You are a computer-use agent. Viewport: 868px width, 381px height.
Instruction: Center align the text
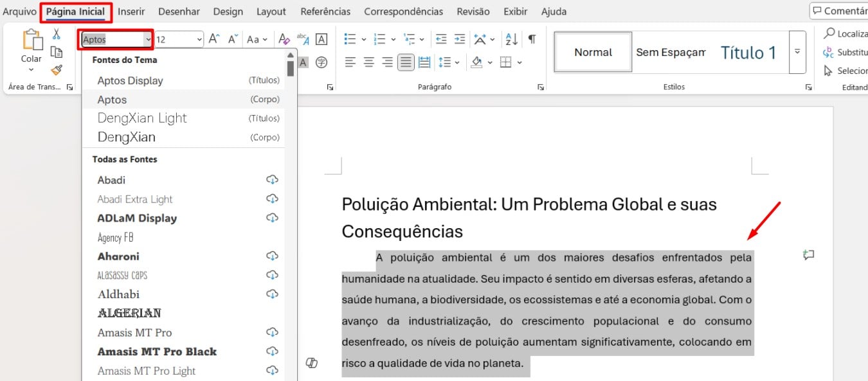369,62
